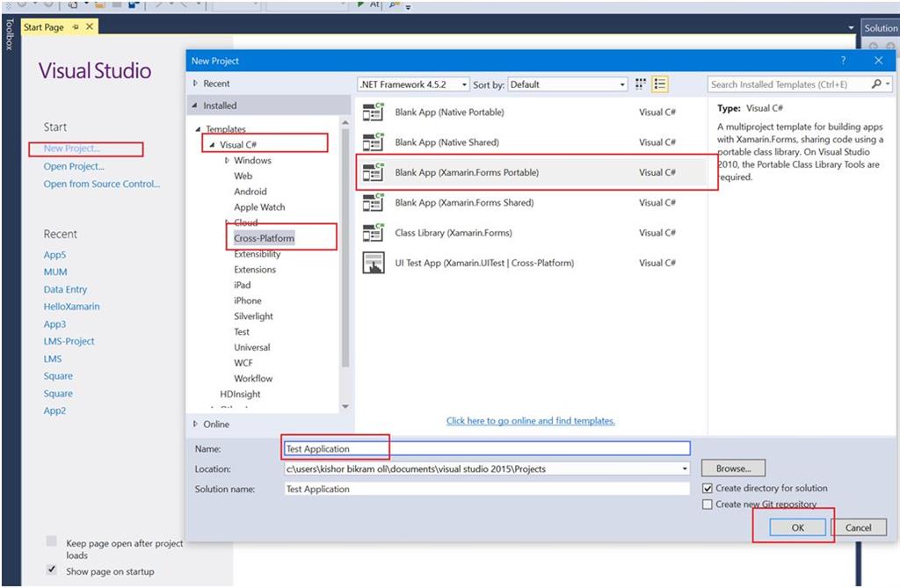This screenshot has width=900, height=588.
Task: Select WCF template category
Action: click(243, 363)
